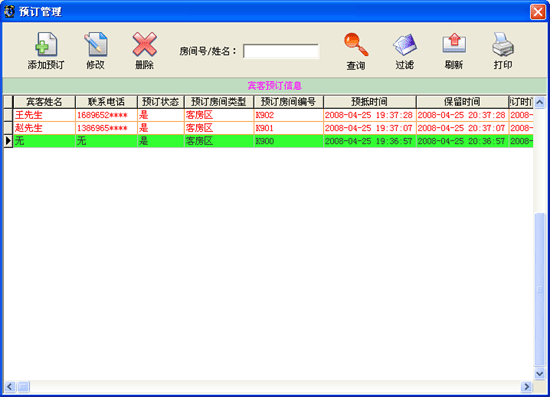Click the horizontal scrollbar thumb
This screenshot has width=550, height=397.
(24, 386)
